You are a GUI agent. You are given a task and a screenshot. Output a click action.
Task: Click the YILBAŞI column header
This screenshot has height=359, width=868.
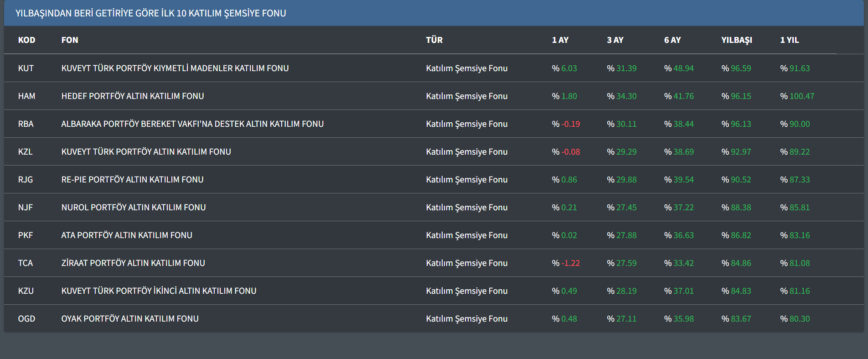click(736, 40)
